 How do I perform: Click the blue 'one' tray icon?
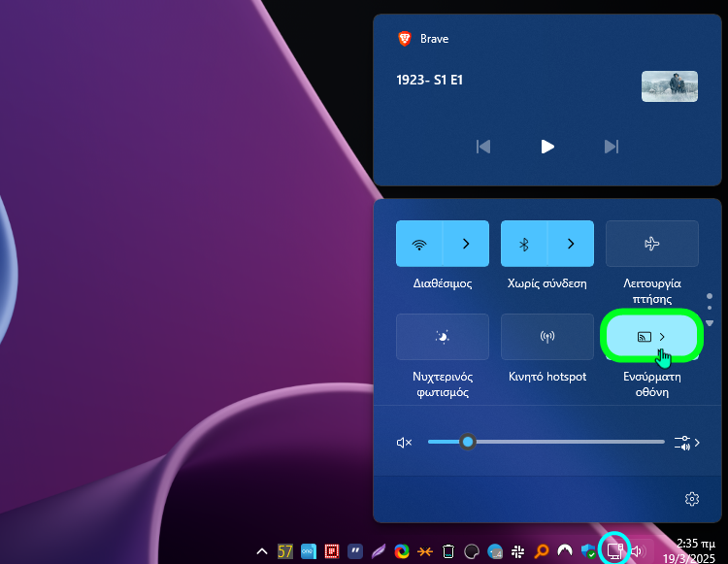click(x=309, y=551)
